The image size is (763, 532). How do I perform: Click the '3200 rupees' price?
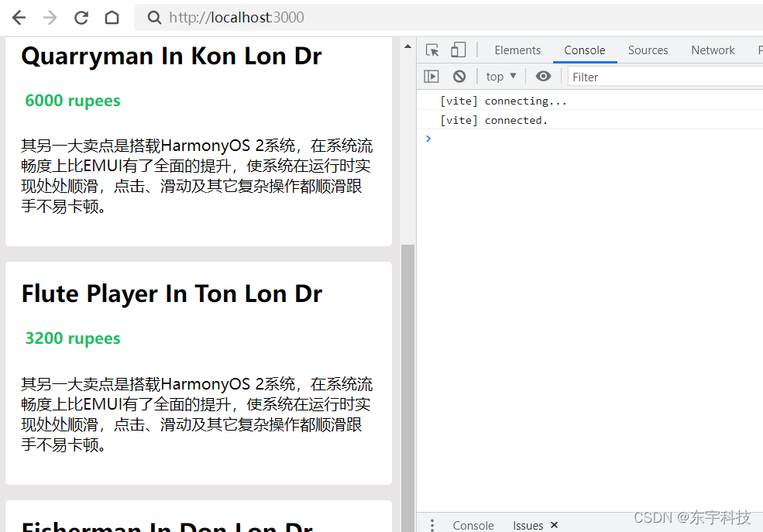click(73, 338)
